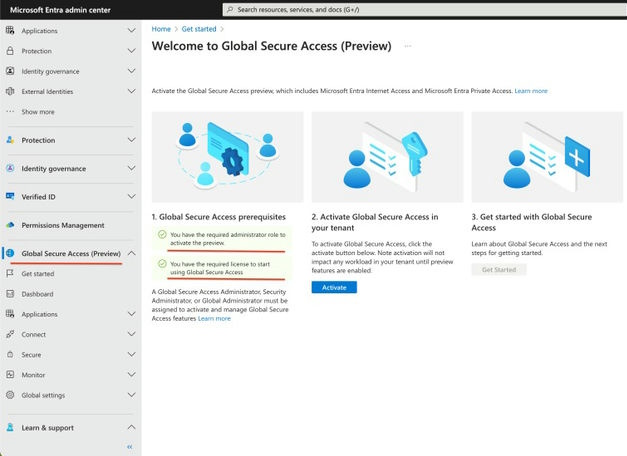Click the Secure icon in sidebar
The width and height of the screenshot is (627, 456).
click(x=10, y=355)
